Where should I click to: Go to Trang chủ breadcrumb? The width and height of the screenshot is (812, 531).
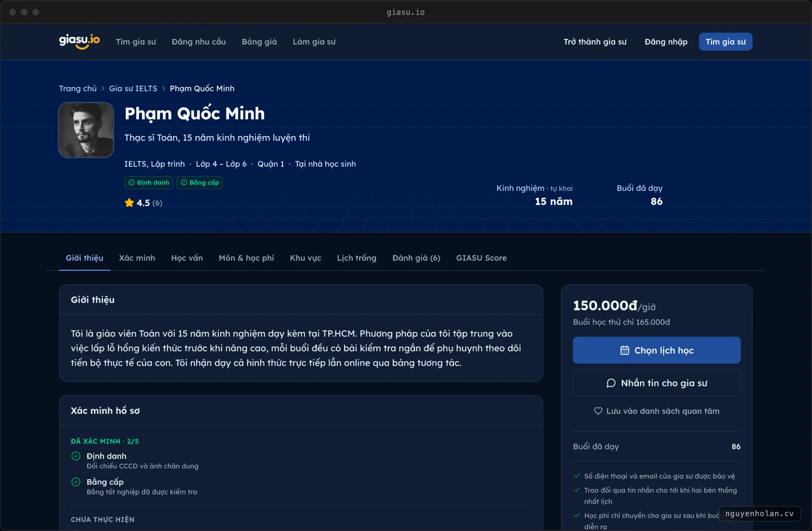click(x=78, y=88)
